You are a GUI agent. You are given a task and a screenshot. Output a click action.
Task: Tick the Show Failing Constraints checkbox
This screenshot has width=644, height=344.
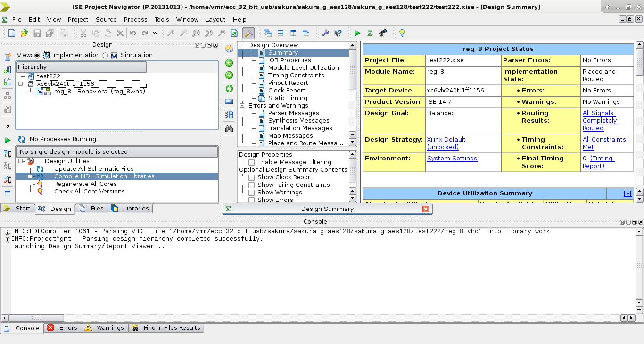coord(252,185)
